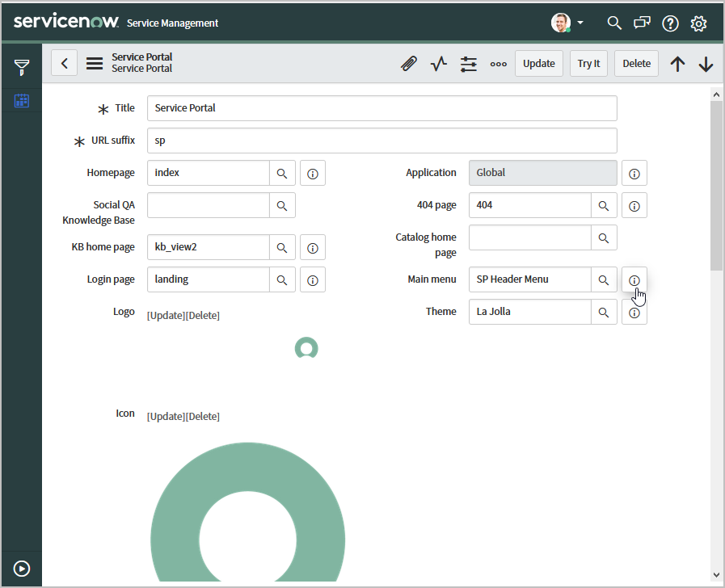Click the Delete button in header
725x588 pixels.
636,64
